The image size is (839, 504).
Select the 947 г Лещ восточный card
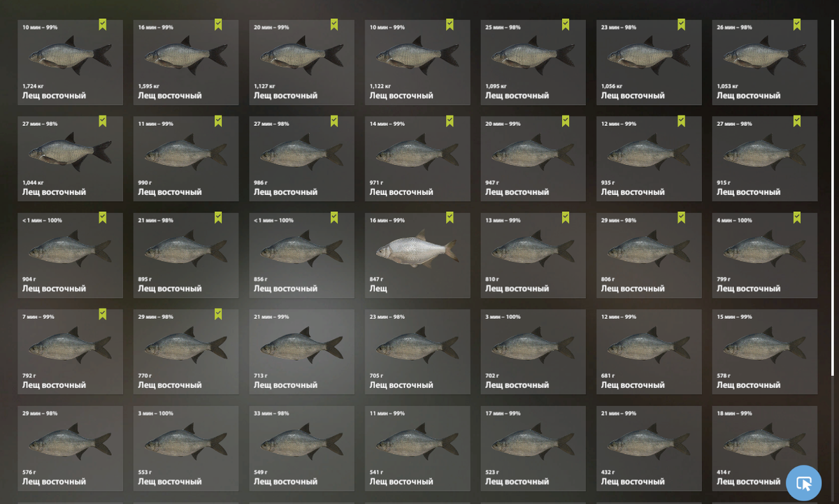(x=533, y=159)
